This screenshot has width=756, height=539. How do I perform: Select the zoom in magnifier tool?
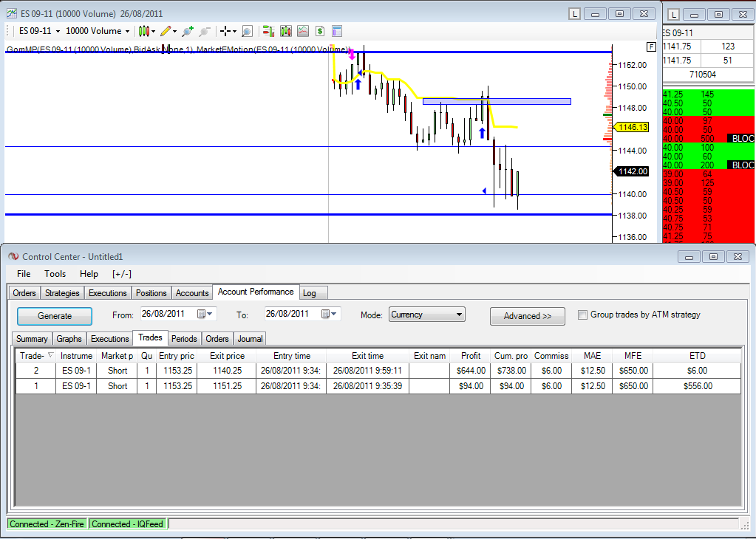click(x=188, y=31)
